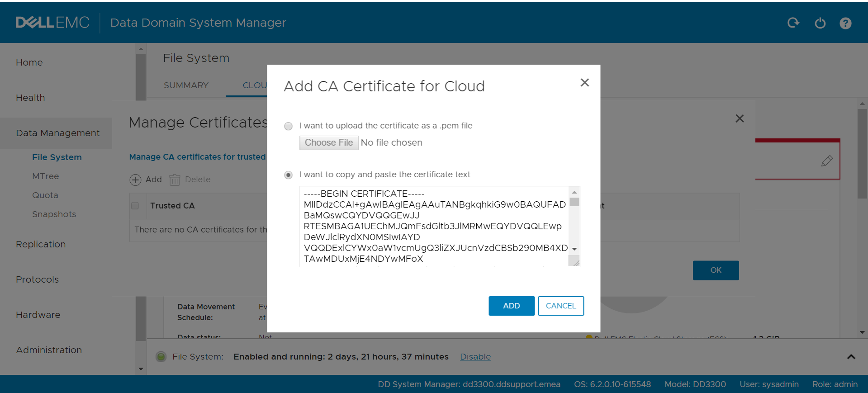The height and width of the screenshot is (393, 868).
Task: Toggle the Trusted CA header checkbox
Action: pos(135,206)
